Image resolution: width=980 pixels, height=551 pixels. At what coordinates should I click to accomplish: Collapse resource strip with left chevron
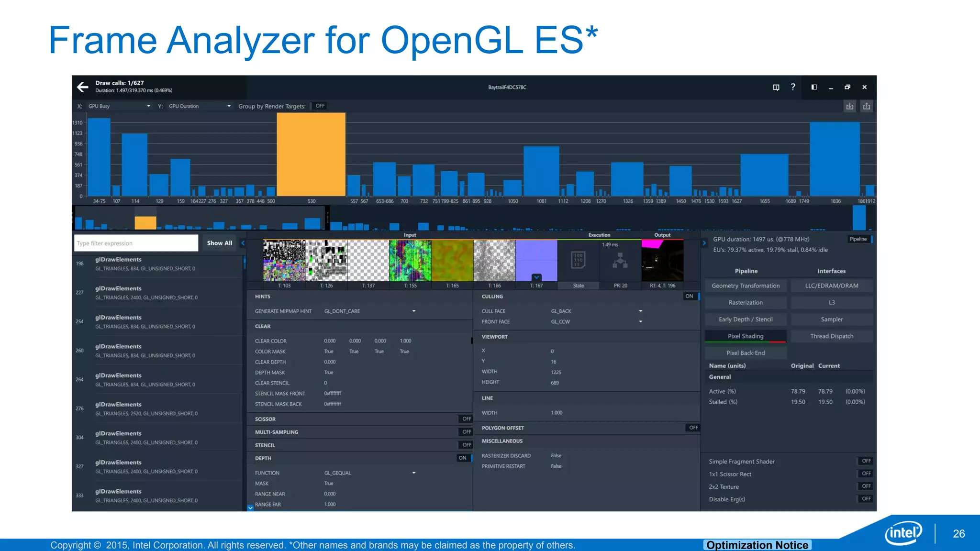pyautogui.click(x=243, y=243)
